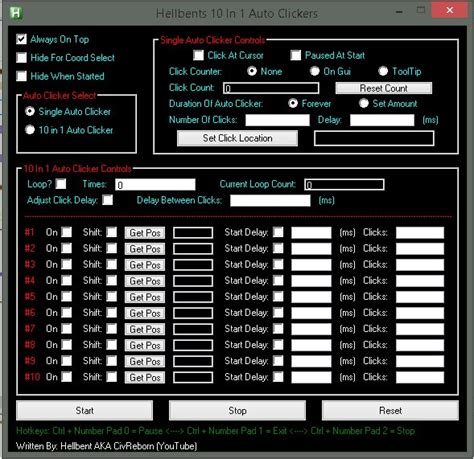Click Get Pos for clicker #5
The height and width of the screenshot is (459, 474).
coord(145,297)
